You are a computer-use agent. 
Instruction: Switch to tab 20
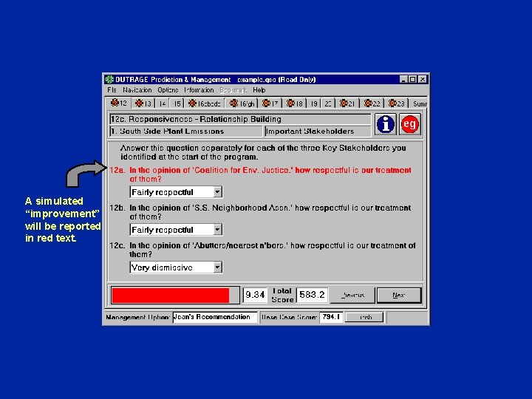click(328, 103)
